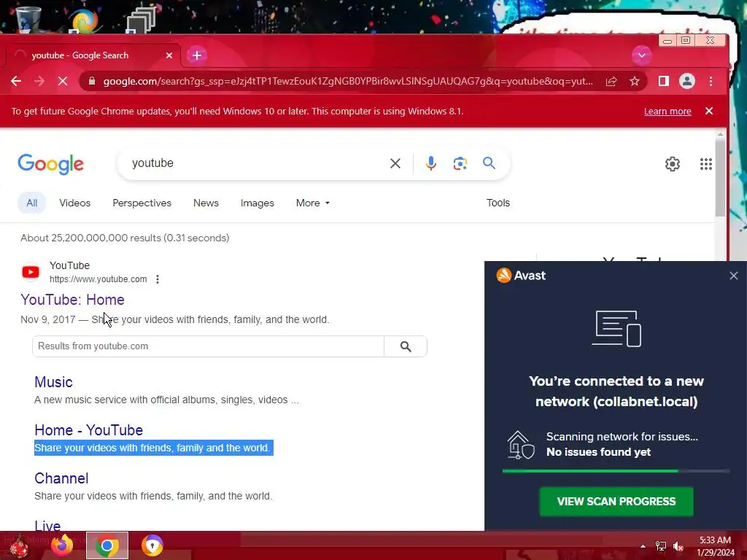Screen dimensions: 747x560
Task: Bookmark this page with the star
Action: (634, 82)
